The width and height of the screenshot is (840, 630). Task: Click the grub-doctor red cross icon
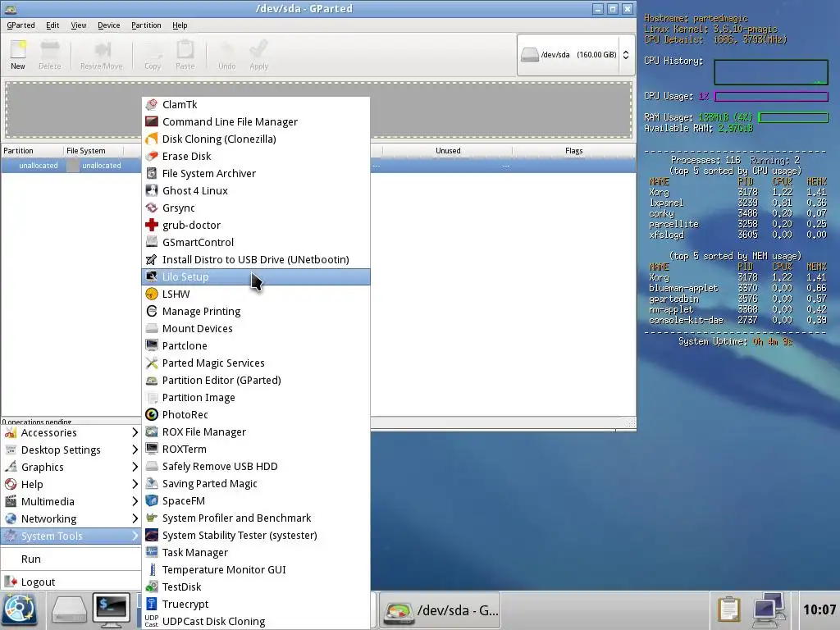tap(152, 225)
